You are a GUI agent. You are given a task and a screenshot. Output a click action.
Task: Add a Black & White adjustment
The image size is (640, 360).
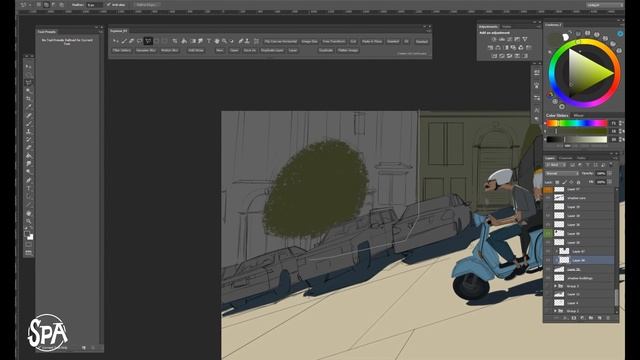coord(506,48)
